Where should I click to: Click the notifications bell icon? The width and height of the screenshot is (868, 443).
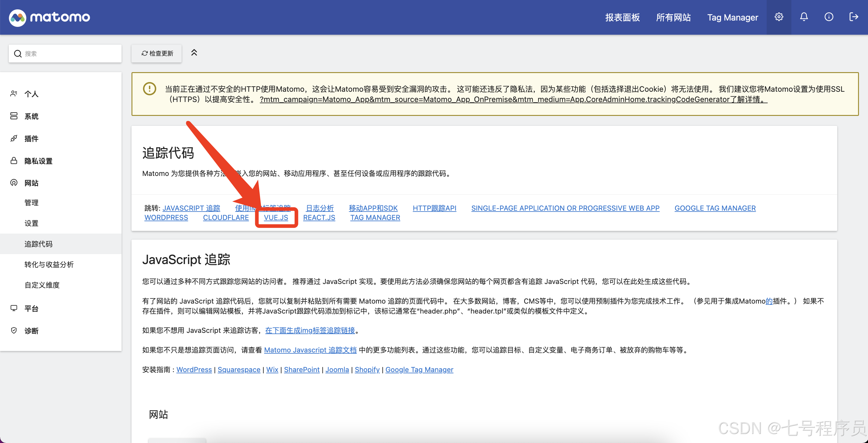804,17
